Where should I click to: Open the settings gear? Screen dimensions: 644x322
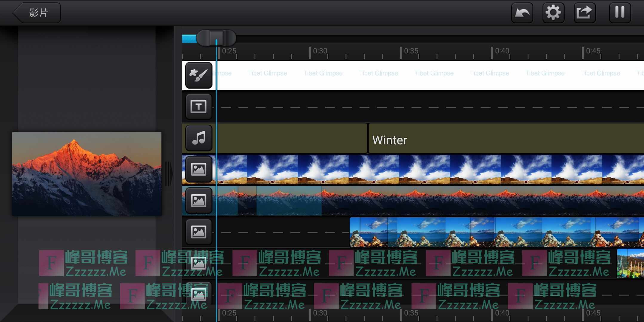553,13
